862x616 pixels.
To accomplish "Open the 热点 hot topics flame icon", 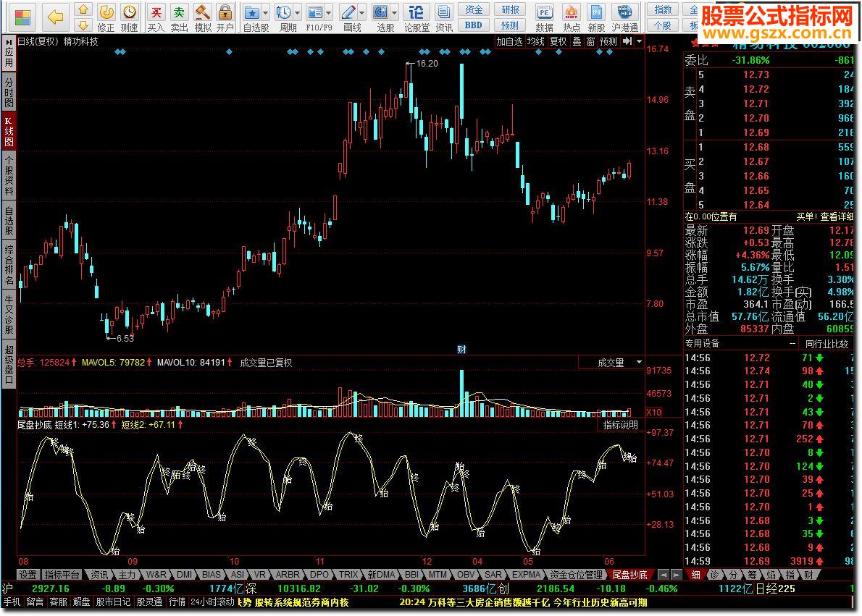I will [x=572, y=12].
